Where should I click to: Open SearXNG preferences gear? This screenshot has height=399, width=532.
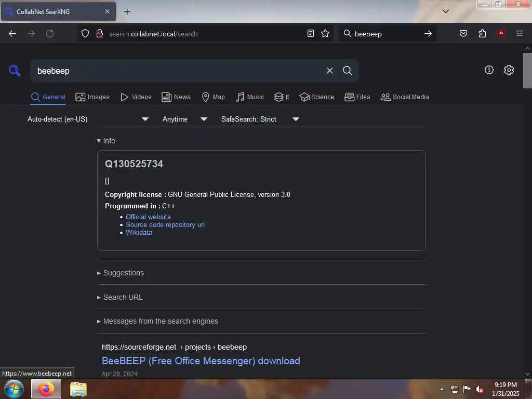(x=509, y=70)
